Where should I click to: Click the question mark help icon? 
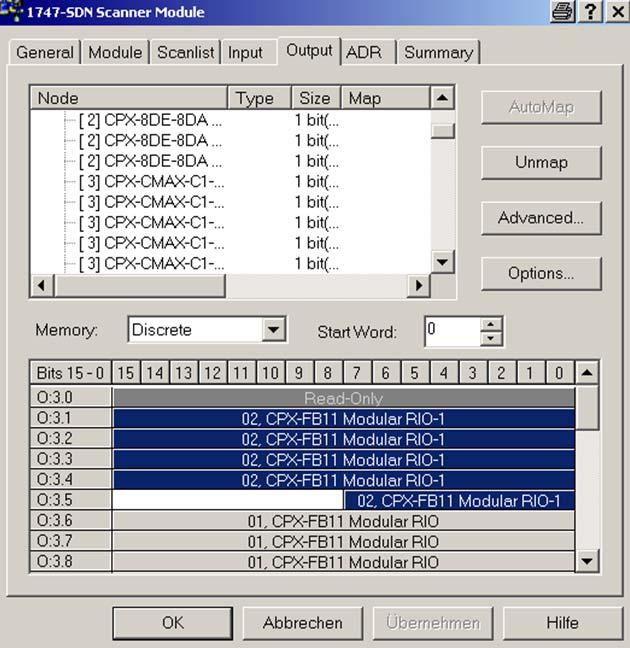[x=590, y=12]
